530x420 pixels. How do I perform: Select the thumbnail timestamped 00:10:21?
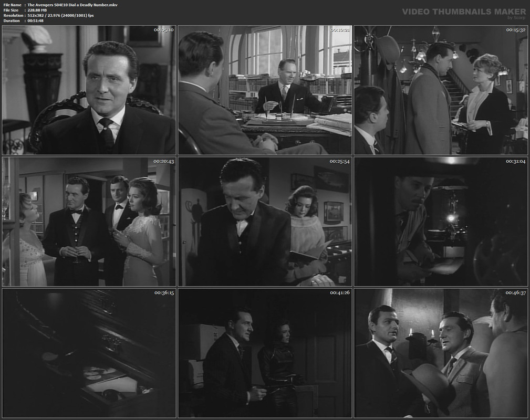point(265,90)
